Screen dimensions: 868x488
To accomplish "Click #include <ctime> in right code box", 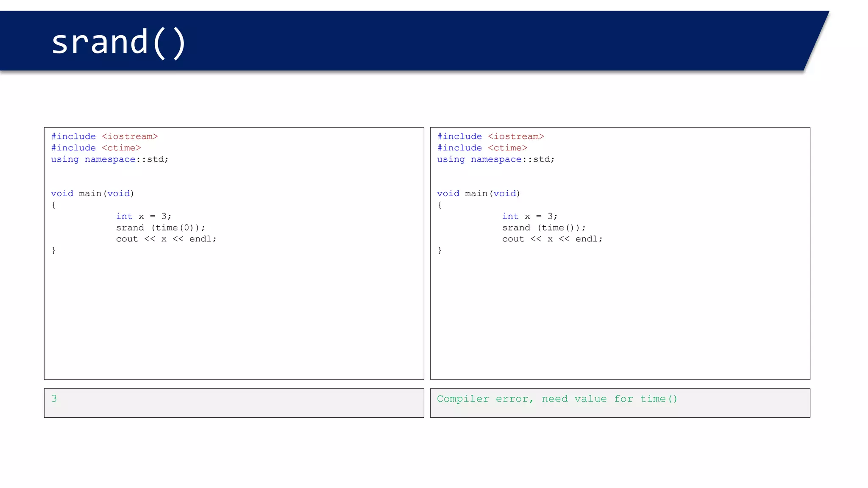I will (x=482, y=148).
